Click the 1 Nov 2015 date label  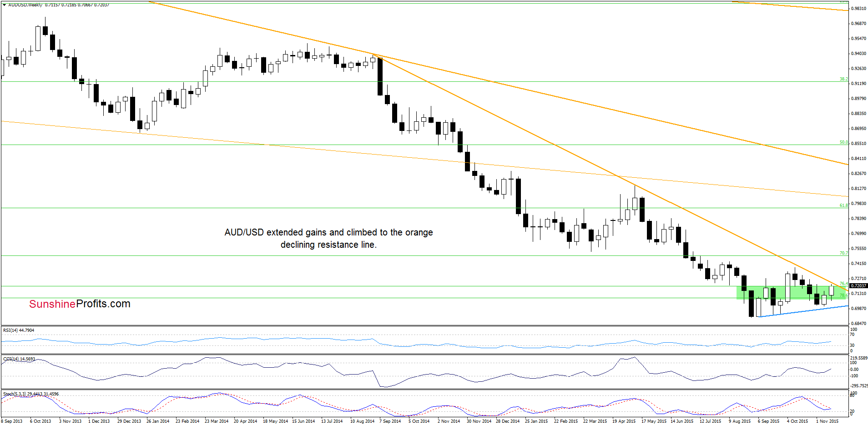827,421
